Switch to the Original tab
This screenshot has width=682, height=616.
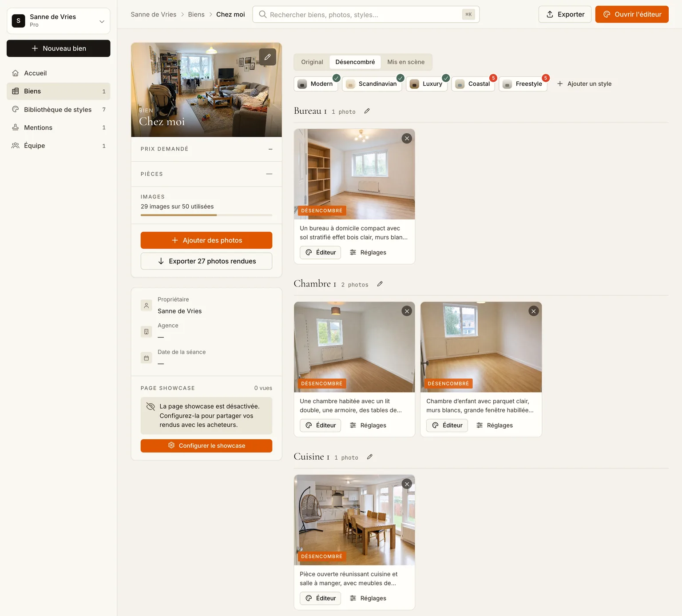point(312,62)
